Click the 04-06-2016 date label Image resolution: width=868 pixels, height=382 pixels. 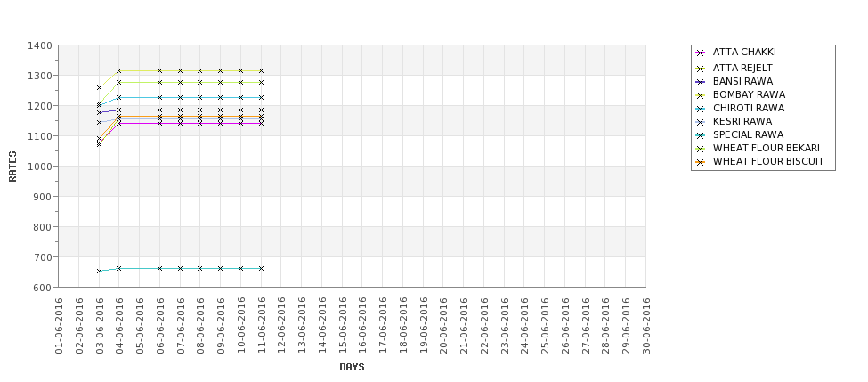119,326
